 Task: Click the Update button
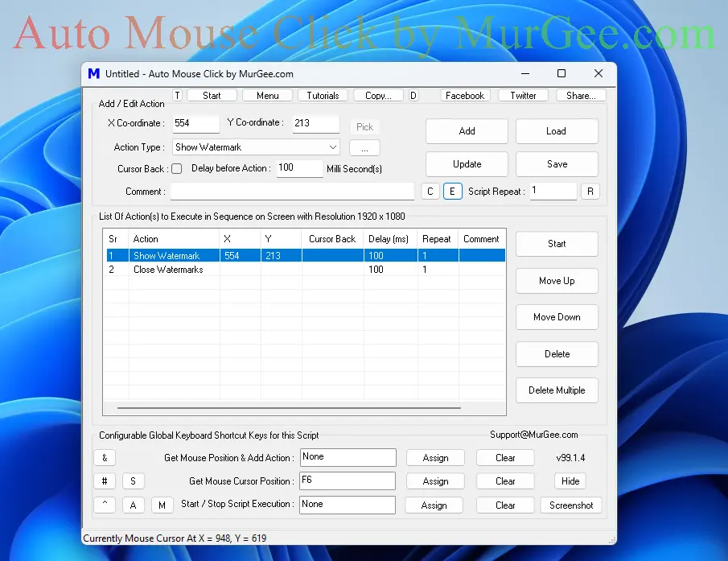pos(467,164)
